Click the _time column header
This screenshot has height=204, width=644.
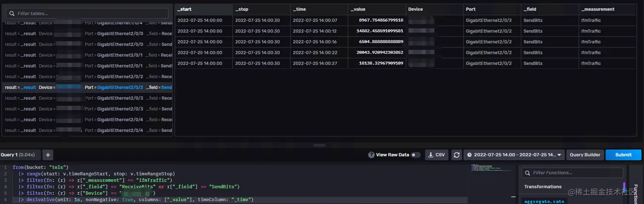(319, 9)
